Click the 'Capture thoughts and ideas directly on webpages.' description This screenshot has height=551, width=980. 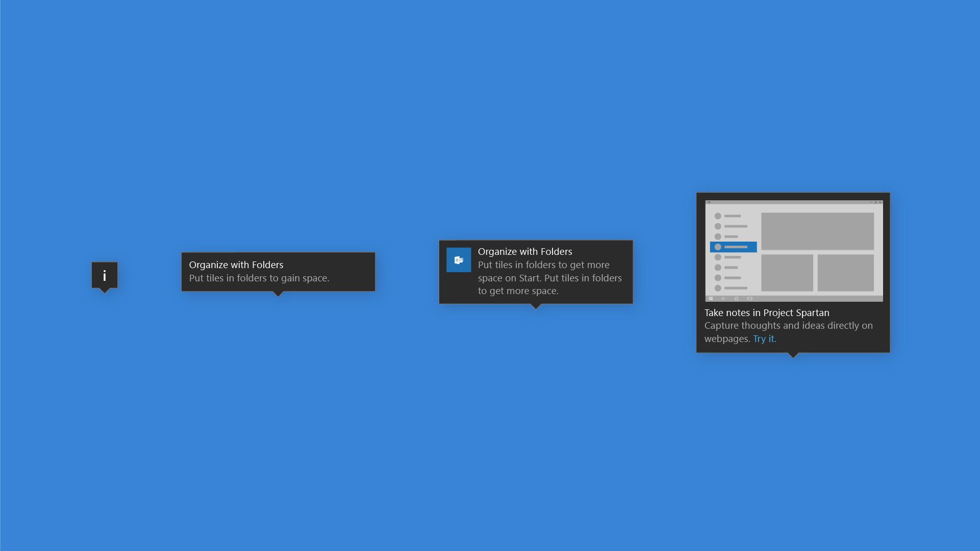[789, 332]
